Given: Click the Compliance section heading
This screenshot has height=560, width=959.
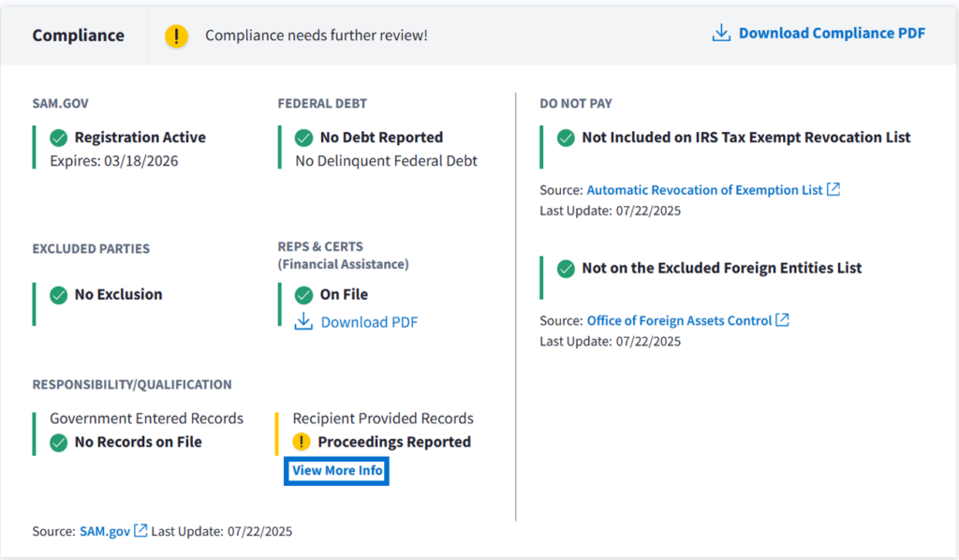Looking at the screenshot, I should coord(78,36).
